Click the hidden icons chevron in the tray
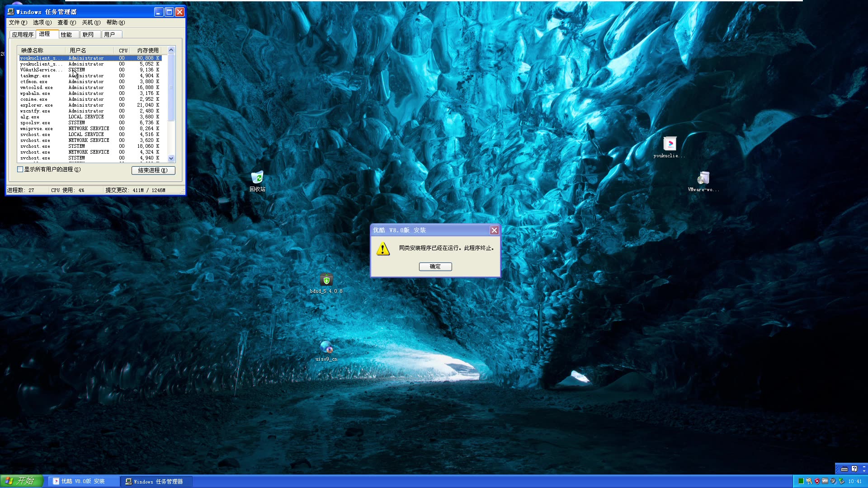This screenshot has height=488, width=868. (x=864, y=471)
